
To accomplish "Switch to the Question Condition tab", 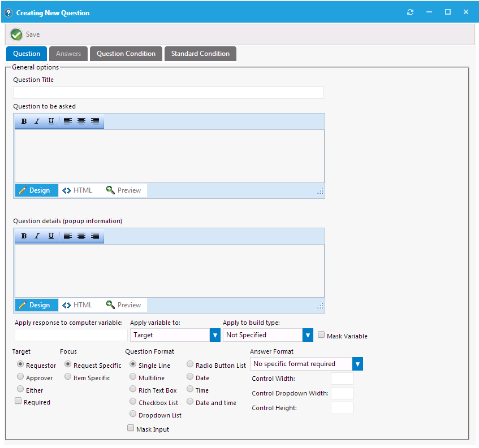I will point(126,54).
